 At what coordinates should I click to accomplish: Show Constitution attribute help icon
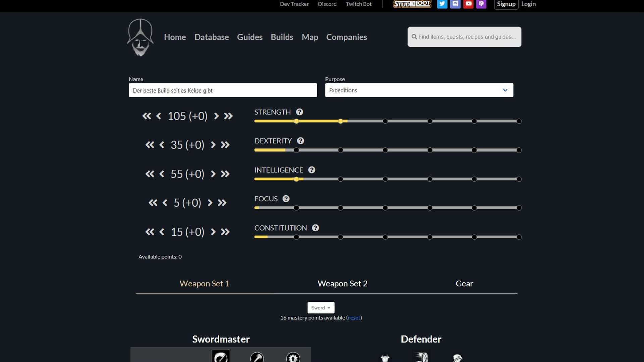[315, 228]
